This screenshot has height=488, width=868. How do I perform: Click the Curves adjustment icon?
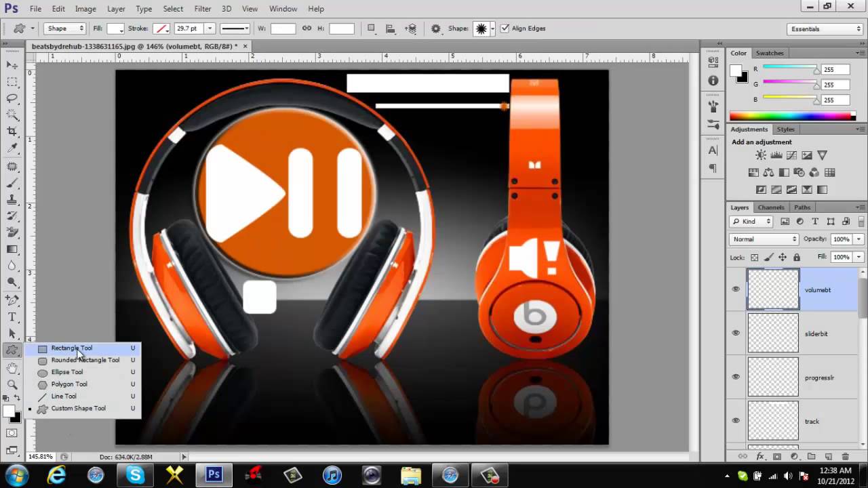[x=791, y=155]
